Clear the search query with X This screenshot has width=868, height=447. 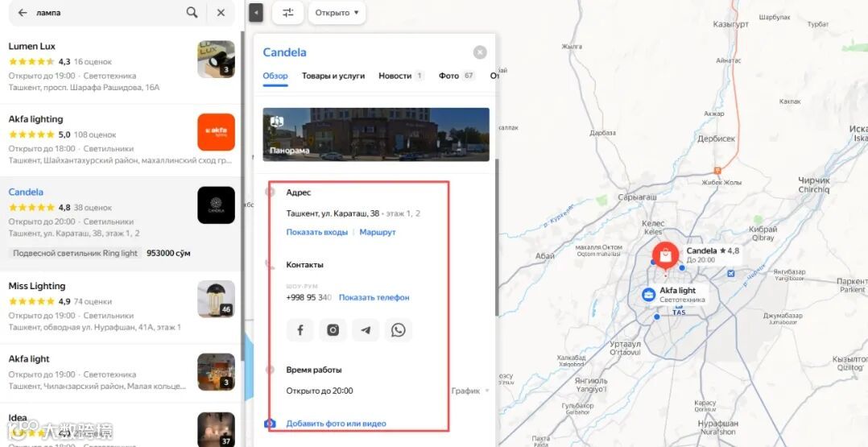click(x=221, y=13)
